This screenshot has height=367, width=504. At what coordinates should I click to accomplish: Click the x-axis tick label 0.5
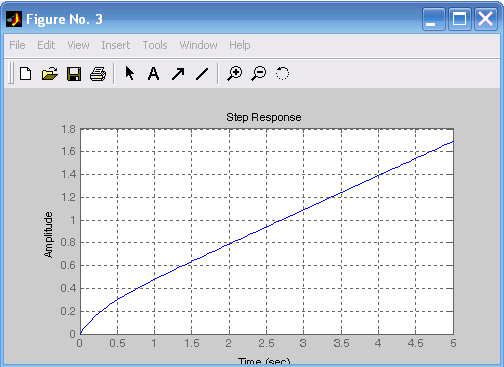(117, 343)
